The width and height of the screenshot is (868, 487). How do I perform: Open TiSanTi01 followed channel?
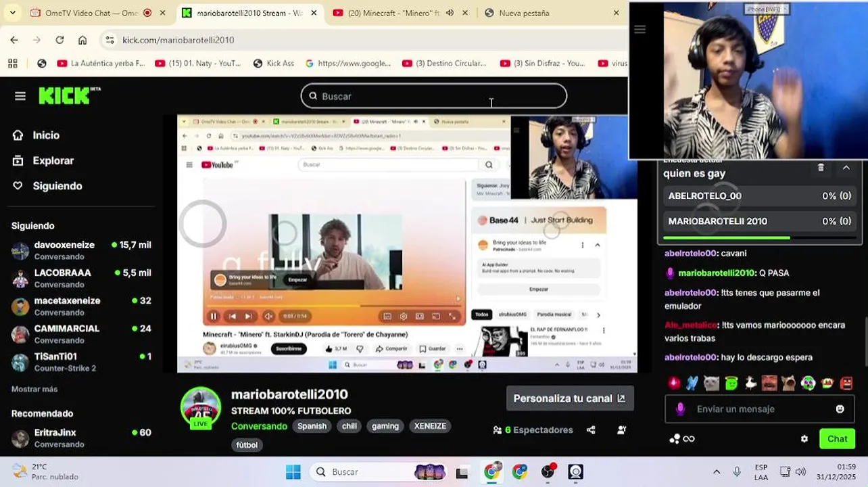(81, 362)
